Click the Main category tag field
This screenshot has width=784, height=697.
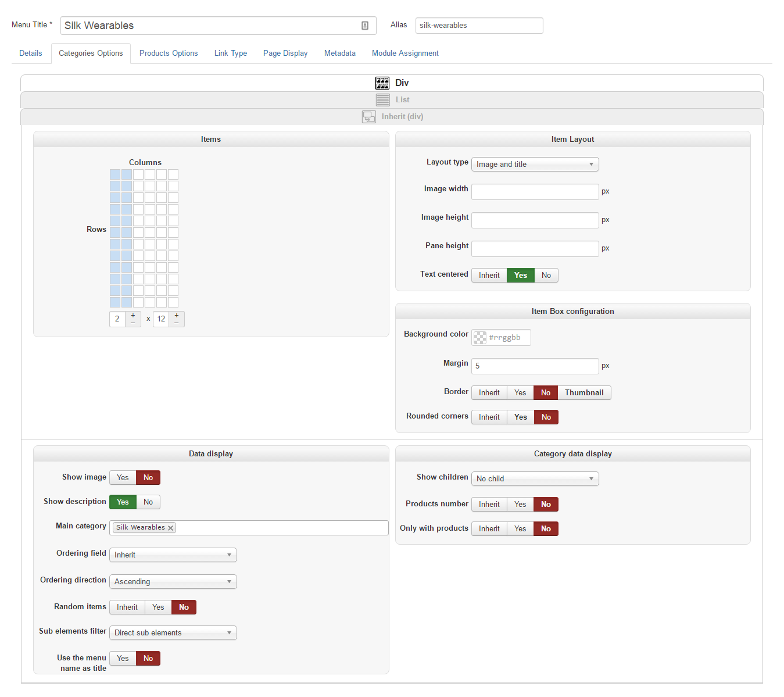[249, 528]
